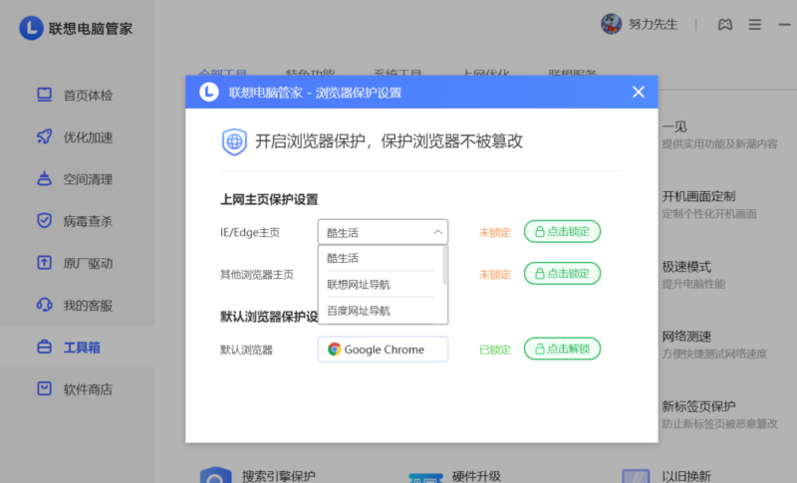Click the 首页体检 monitor icon in sidebar
Image resolution: width=797 pixels, height=483 pixels.
[44, 95]
